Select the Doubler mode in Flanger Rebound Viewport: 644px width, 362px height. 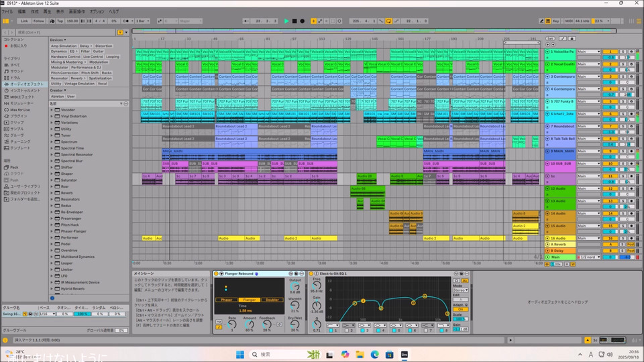tap(272, 300)
